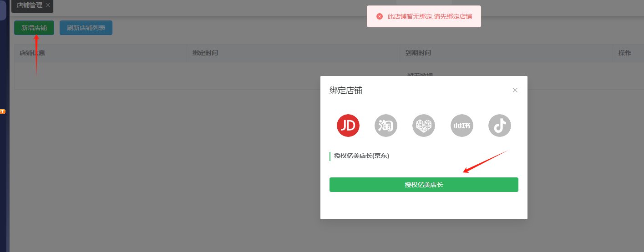Click the 到期时间 column header
Image resolution: width=644 pixels, height=252 pixels.
tap(418, 53)
